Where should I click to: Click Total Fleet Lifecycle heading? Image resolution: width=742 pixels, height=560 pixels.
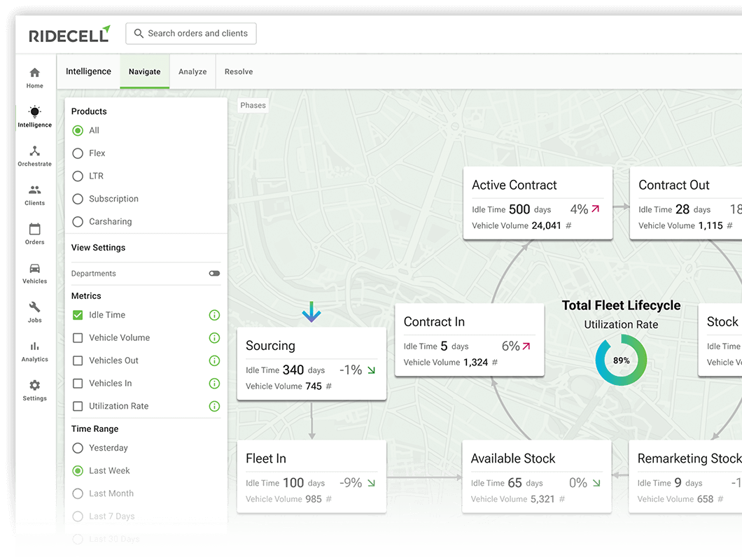click(621, 305)
